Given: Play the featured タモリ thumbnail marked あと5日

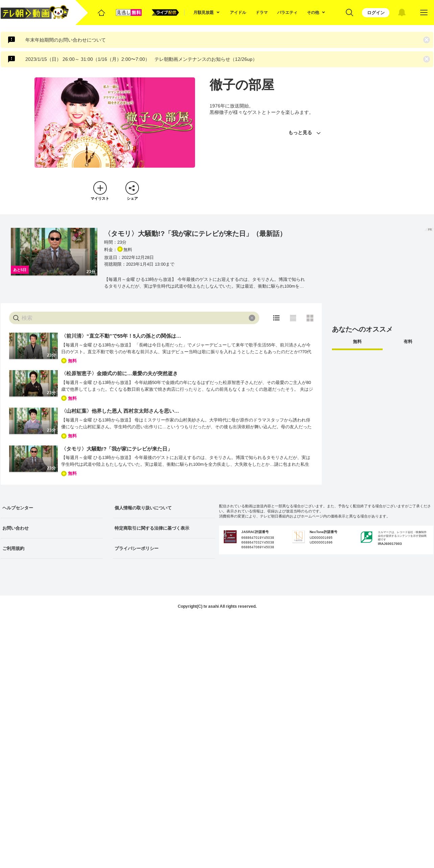Looking at the screenshot, I should coord(54,251).
